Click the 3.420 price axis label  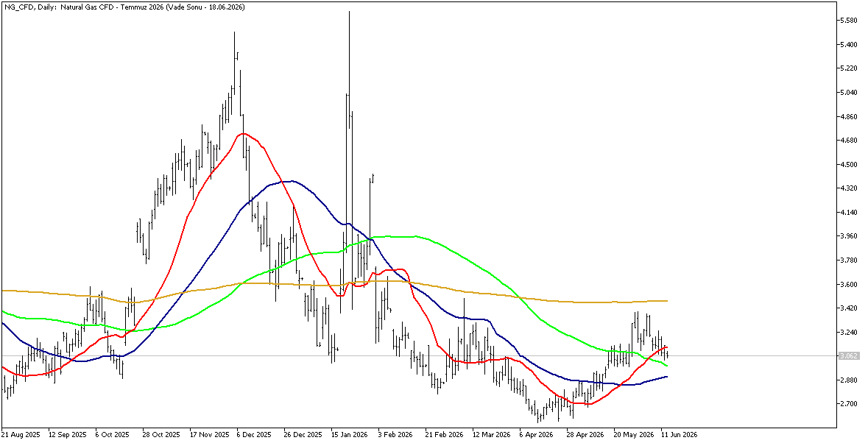(849, 308)
